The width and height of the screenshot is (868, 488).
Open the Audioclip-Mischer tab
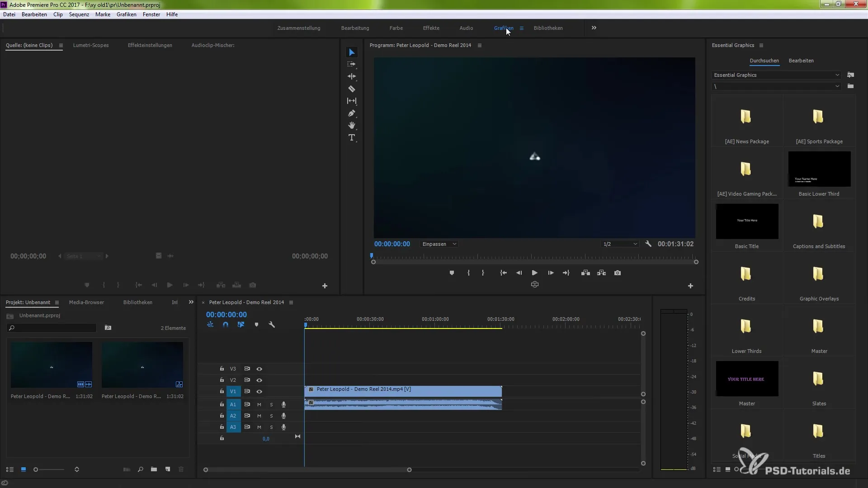213,45
